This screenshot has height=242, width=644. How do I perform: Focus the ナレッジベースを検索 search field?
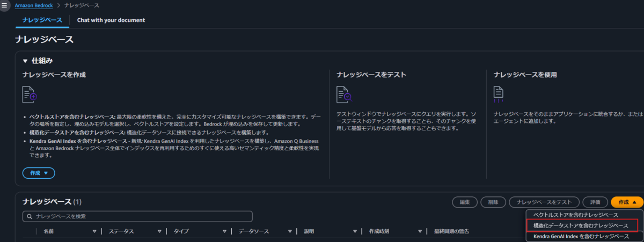pyautogui.click(x=137, y=216)
